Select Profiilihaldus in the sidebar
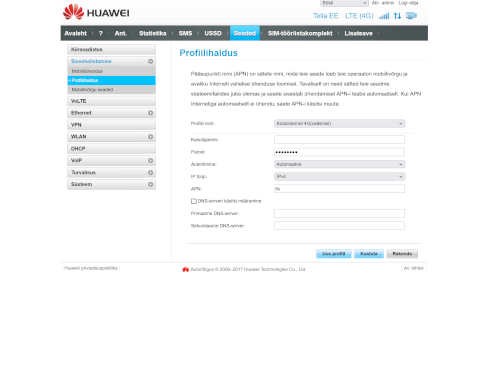Viewport: 500px width, 366px height. click(x=111, y=80)
